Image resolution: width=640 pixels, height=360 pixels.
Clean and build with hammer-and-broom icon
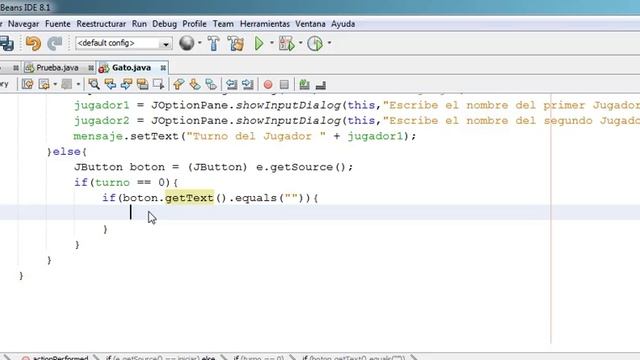(236, 43)
